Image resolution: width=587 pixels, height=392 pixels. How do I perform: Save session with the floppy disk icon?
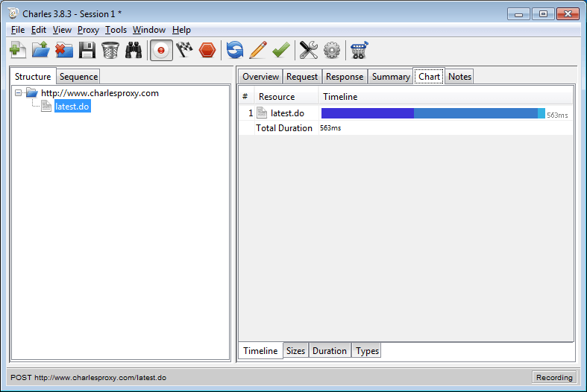(x=87, y=51)
